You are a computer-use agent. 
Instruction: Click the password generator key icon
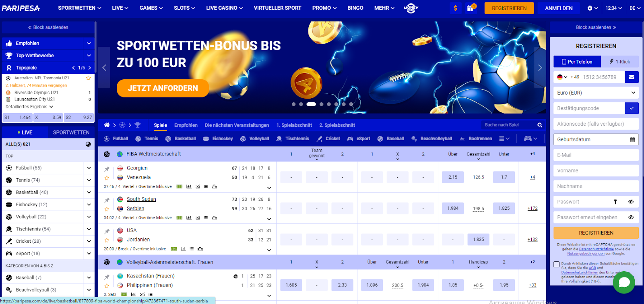(615, 202)
